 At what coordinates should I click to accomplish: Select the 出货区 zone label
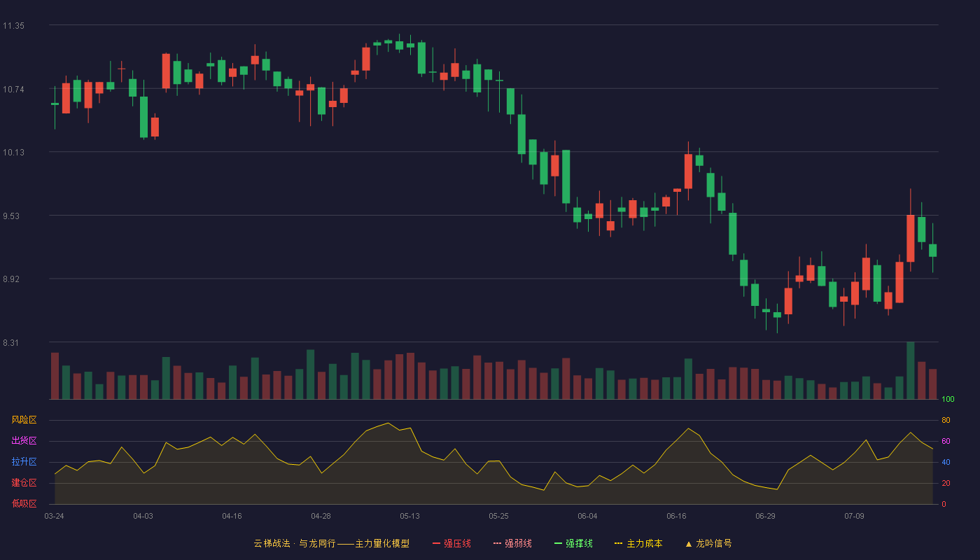[x=24, y=441]
